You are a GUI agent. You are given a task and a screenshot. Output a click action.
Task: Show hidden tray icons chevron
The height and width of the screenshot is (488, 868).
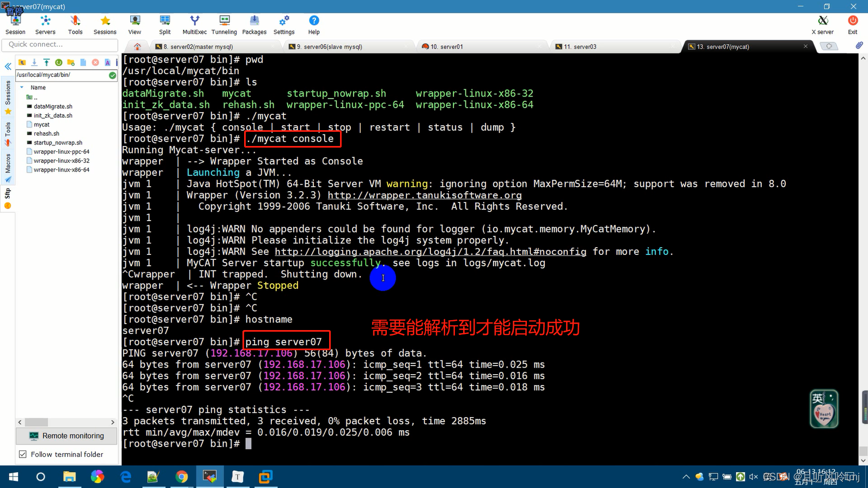(x=685, y=477)
